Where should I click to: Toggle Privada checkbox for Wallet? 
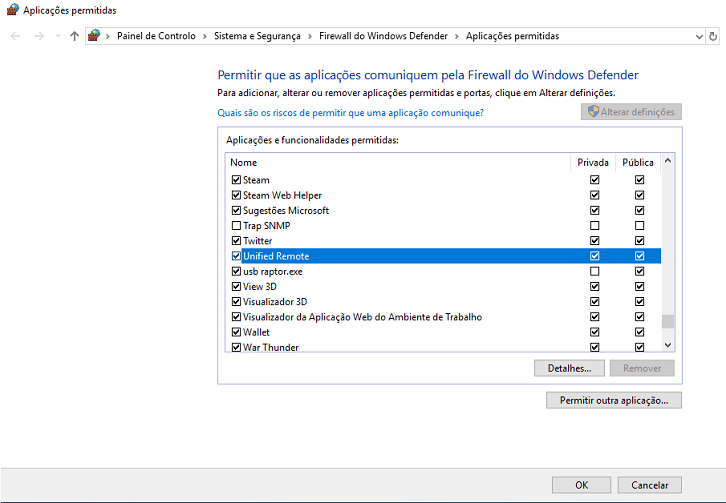(595, 332)
